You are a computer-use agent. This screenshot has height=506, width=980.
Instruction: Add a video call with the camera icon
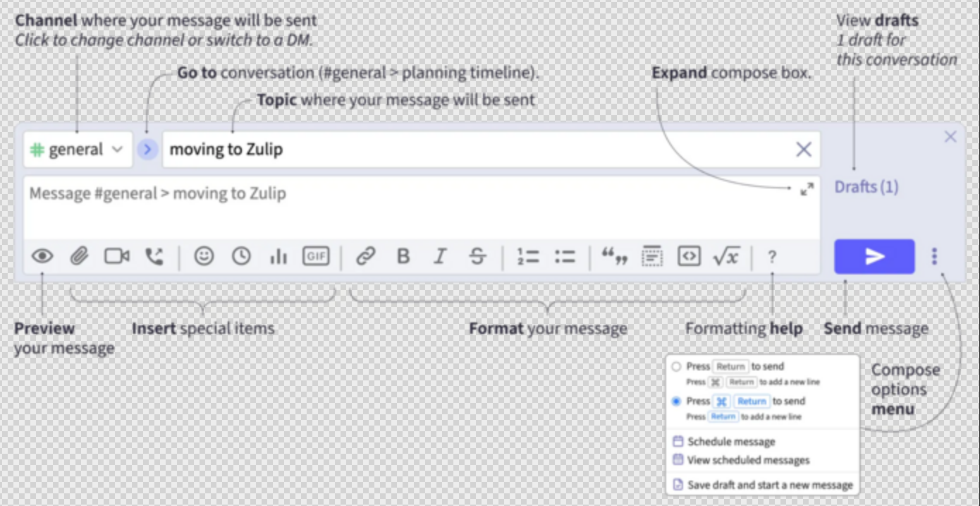point(117,256)
